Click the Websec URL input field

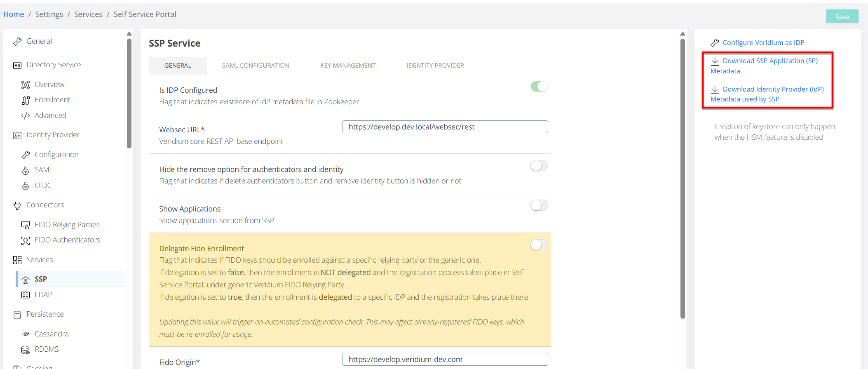(x=445, y=127)
